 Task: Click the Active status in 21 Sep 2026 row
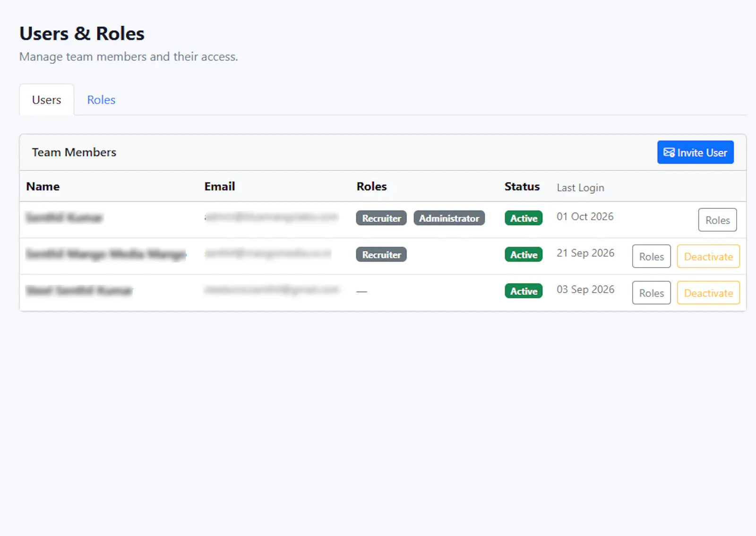(524, 254)
